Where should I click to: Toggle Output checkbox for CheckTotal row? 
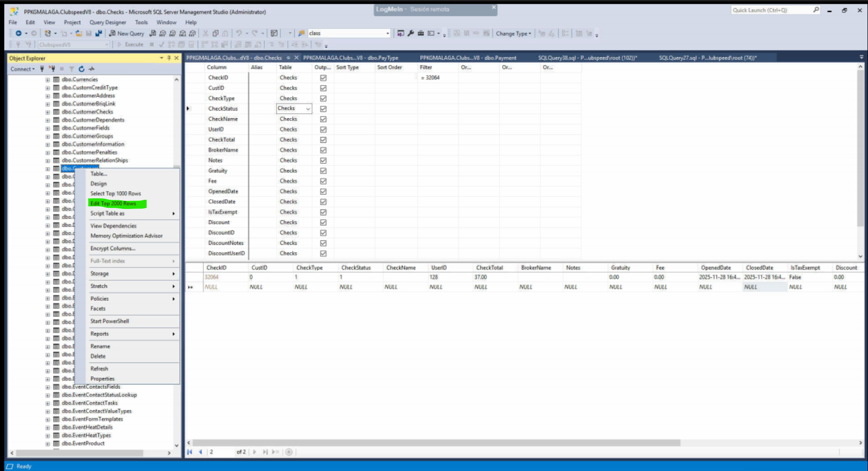pyautogui.click(x=323, y=140)
